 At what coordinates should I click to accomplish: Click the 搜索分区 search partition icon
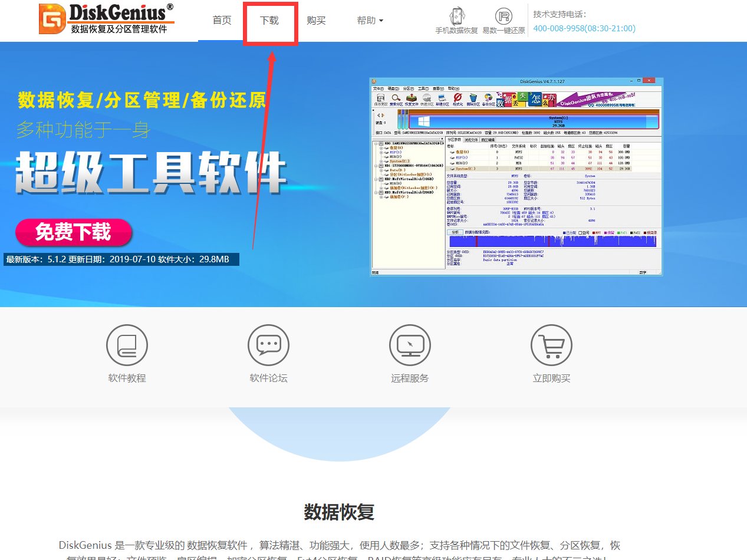click(x=396, y=98)
